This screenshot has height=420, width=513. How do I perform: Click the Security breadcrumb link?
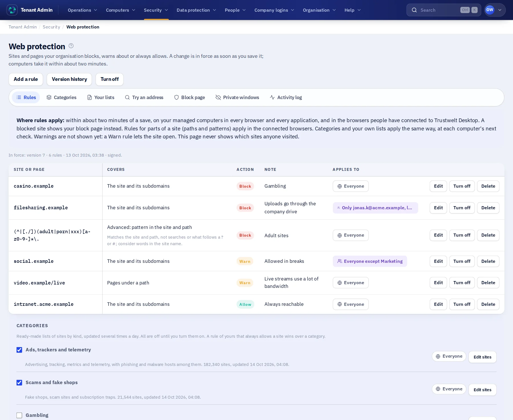click(x=51, y=27)
